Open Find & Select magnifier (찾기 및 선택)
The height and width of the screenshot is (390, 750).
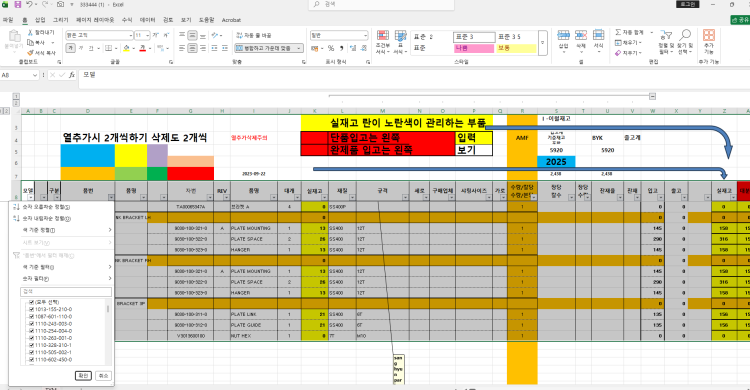pyautogui.click(x=685, y=42)
